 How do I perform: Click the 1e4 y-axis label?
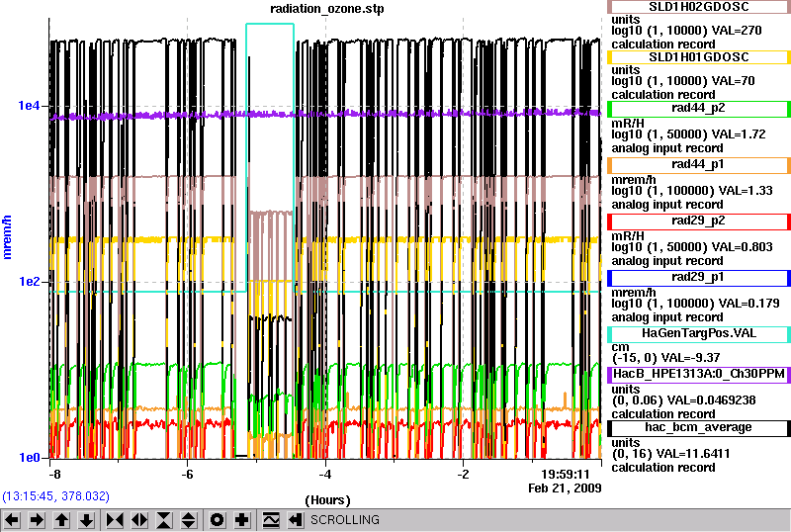pos(29,106)
